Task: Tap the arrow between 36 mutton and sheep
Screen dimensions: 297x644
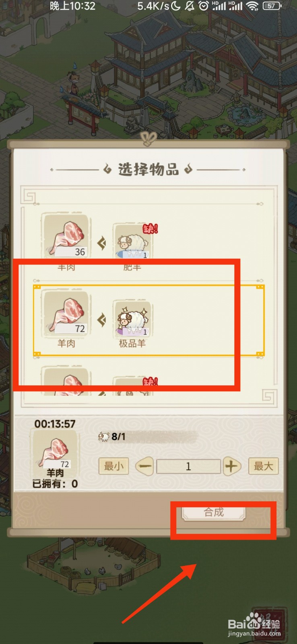Action: [101, 243]
